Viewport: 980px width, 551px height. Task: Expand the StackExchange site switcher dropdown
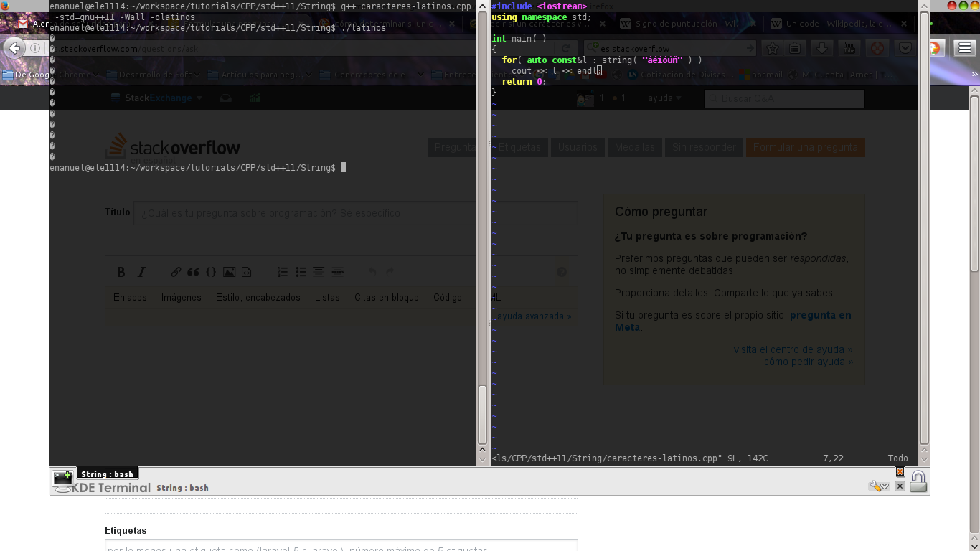pyautogui.click(x=156, y=98)
